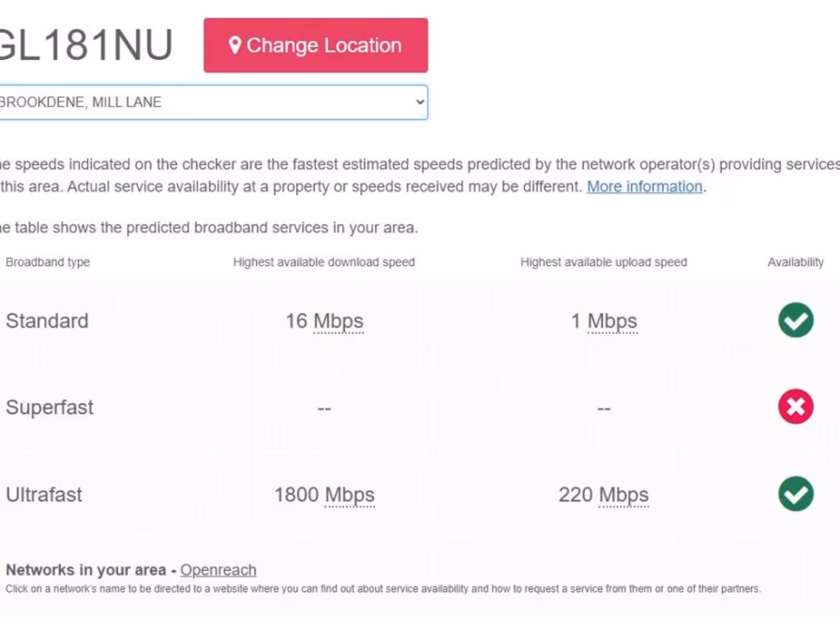Click the 16 Mbps Standard download speed
This screenshot has width=840, height=630.
coord(324,321)
